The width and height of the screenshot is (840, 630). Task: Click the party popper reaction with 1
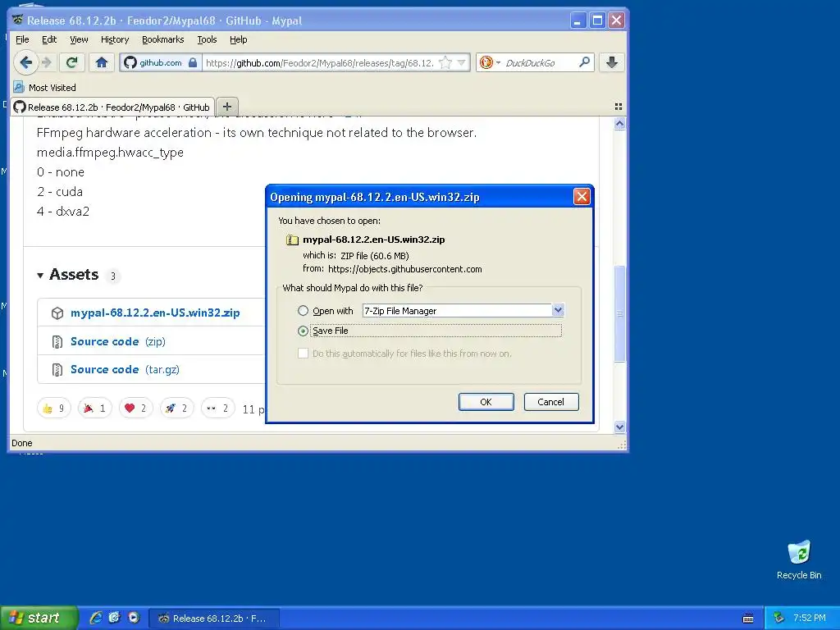tap(95, 409)
